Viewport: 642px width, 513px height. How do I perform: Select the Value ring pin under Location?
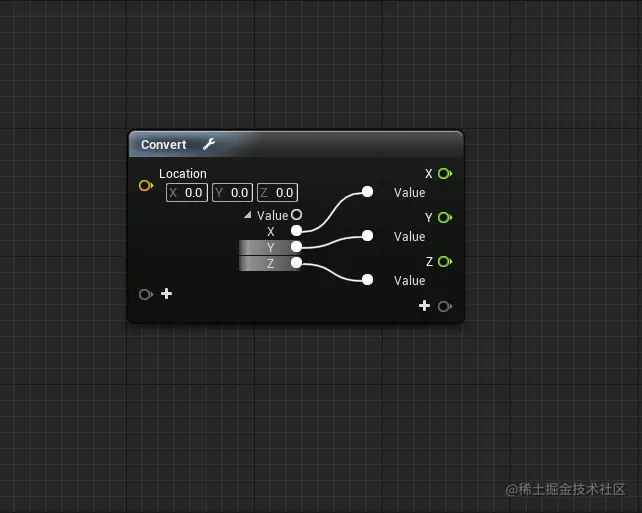296,215
